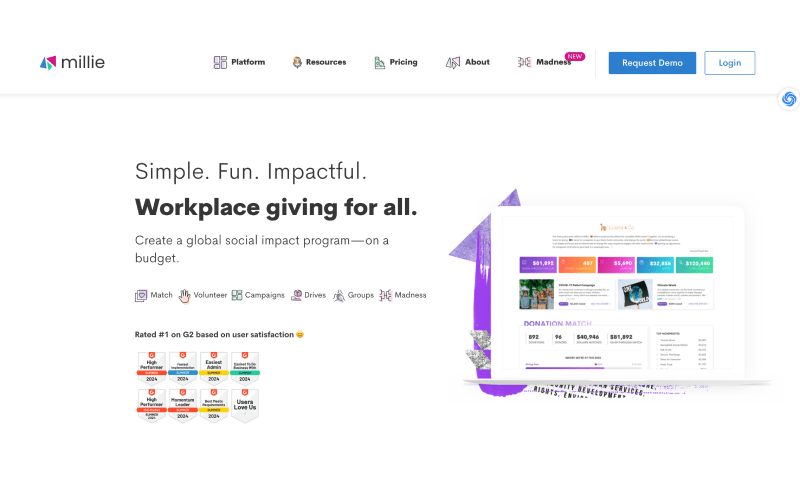Click the Madness bracket icon below the tagline
This screenshot has height=500, width=800.
point(385,295)
